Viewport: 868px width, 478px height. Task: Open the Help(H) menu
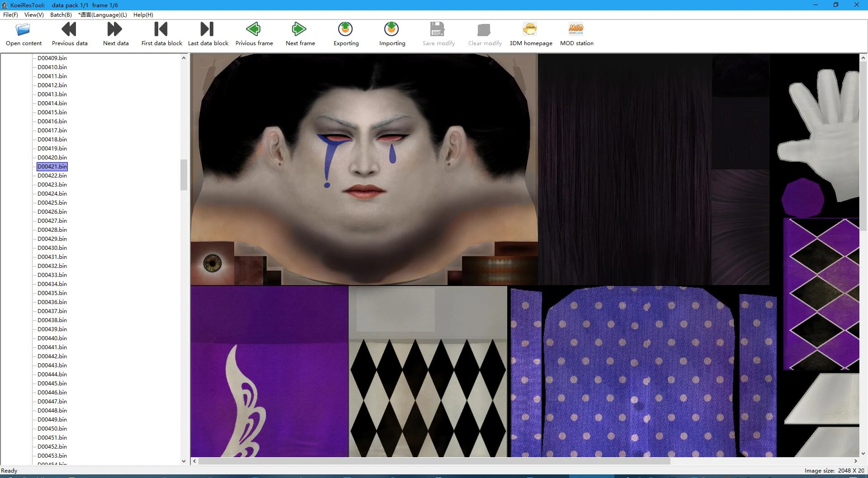[143, 15]
